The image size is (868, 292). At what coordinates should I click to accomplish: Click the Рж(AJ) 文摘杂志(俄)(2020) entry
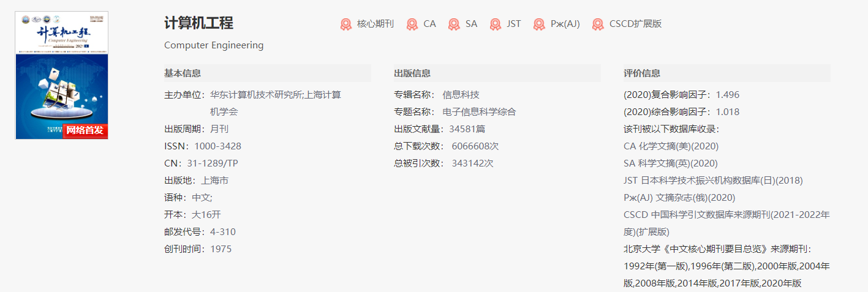coord(679,198)
